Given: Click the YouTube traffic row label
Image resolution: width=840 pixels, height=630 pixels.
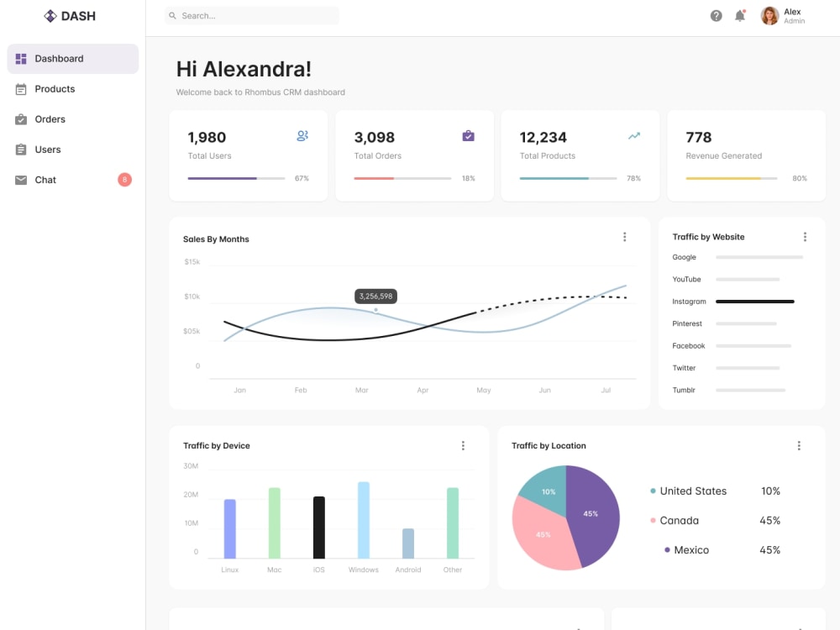Looking at the screenshot, I should pos(686,280).
